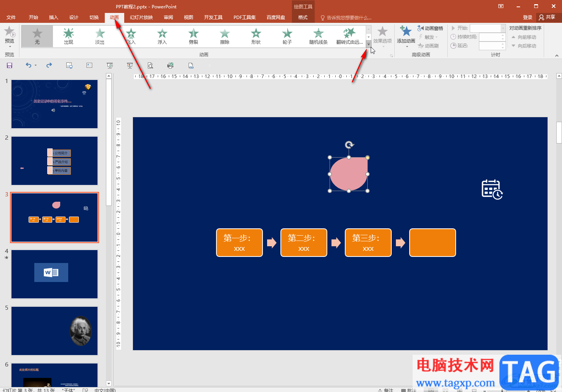Apply the 擦除 (Wipe) animation

click(x=225, y=37)
